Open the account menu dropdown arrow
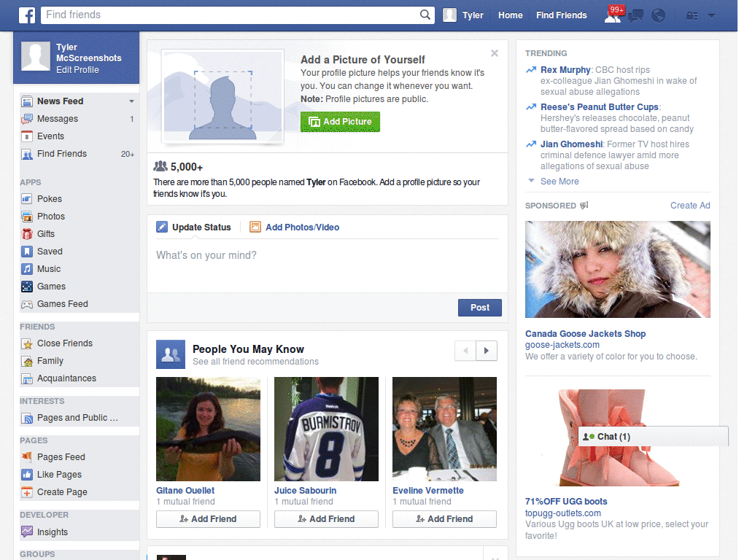Viewport: 747px width, 560px height. [712, 16]
